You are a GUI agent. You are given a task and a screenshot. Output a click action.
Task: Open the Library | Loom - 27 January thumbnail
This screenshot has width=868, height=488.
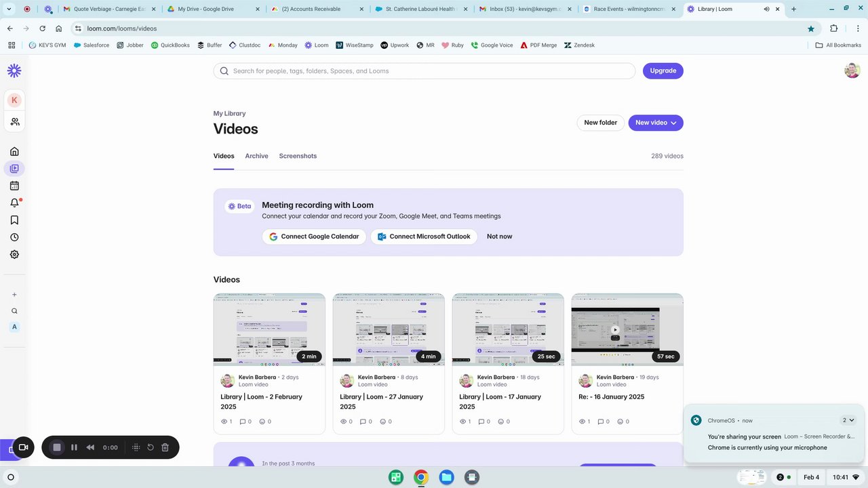point(389,329)
